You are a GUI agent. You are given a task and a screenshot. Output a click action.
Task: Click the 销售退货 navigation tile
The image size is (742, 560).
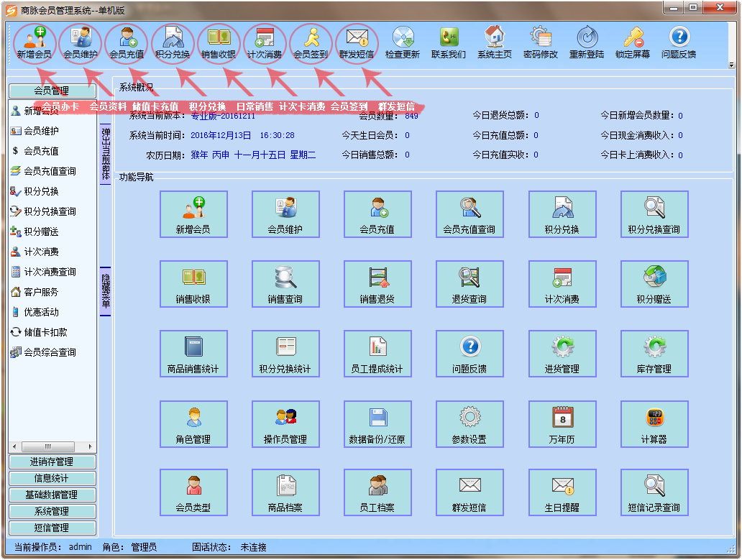377,284
